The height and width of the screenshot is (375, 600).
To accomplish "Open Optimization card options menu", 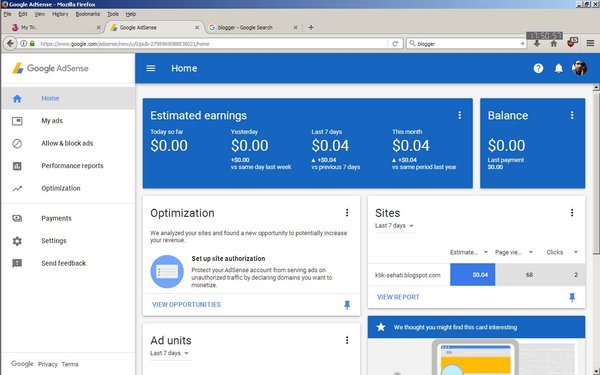I will click(347, 213).
